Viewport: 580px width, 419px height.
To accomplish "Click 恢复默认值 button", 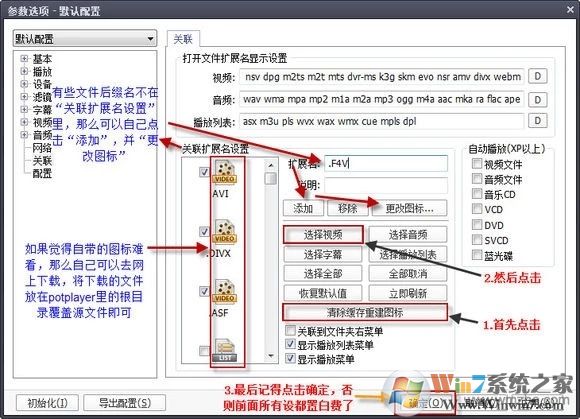I will pos(323,293).
